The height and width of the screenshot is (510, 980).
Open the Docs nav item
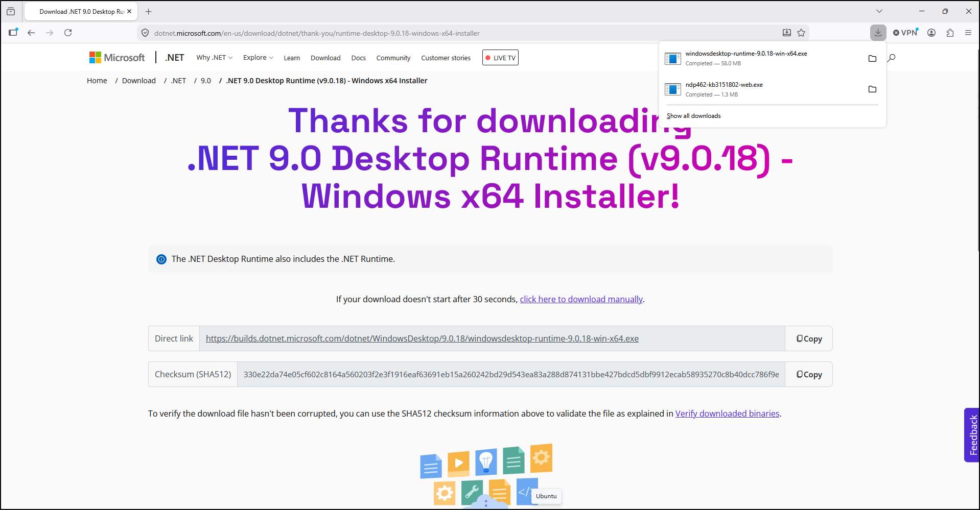pos(358,58)
